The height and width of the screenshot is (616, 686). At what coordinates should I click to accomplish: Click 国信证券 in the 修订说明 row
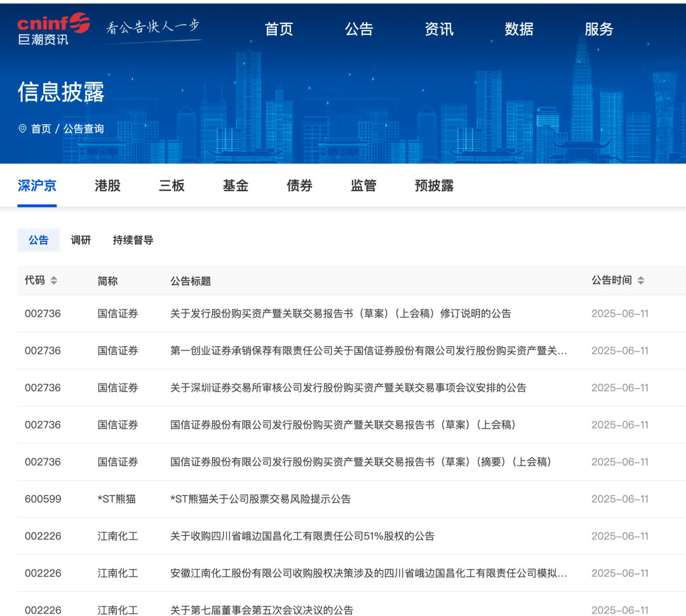click(118, 313)
